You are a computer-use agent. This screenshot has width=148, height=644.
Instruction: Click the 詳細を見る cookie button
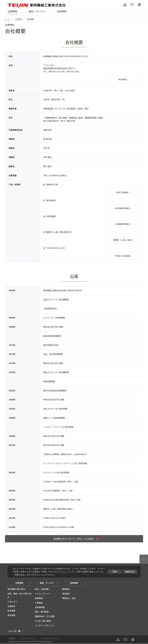130,572
